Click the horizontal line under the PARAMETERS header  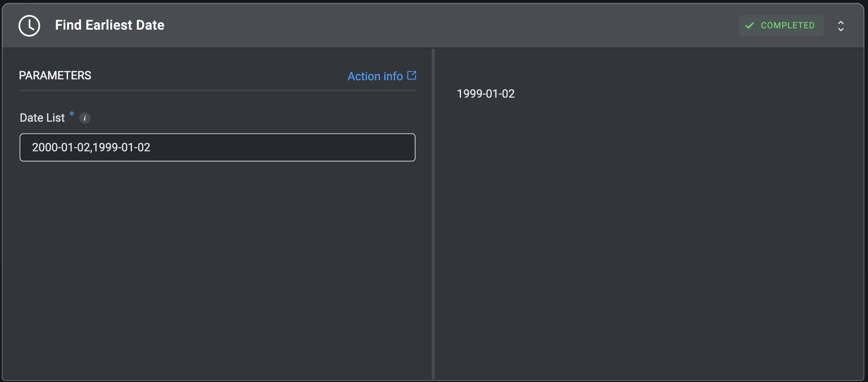(x=217, y=90)
